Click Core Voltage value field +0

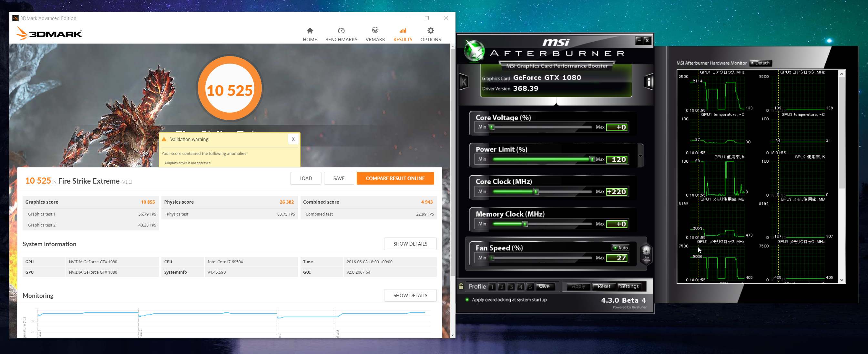click(617, 127)
